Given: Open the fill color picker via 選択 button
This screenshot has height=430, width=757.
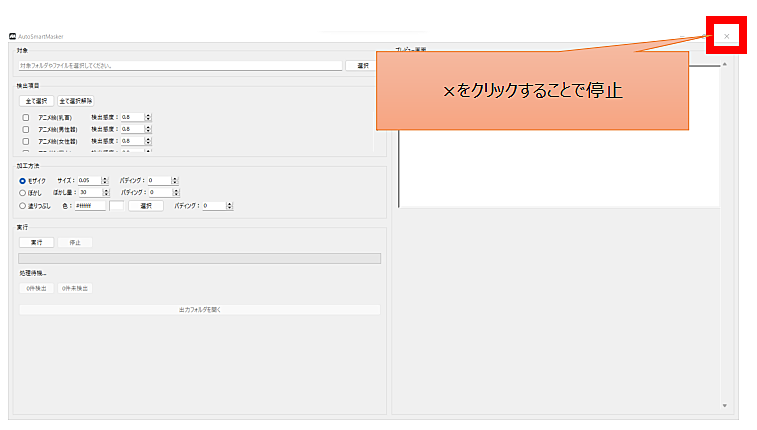Looking at the screenshot, I should click(x=145, y=206).
